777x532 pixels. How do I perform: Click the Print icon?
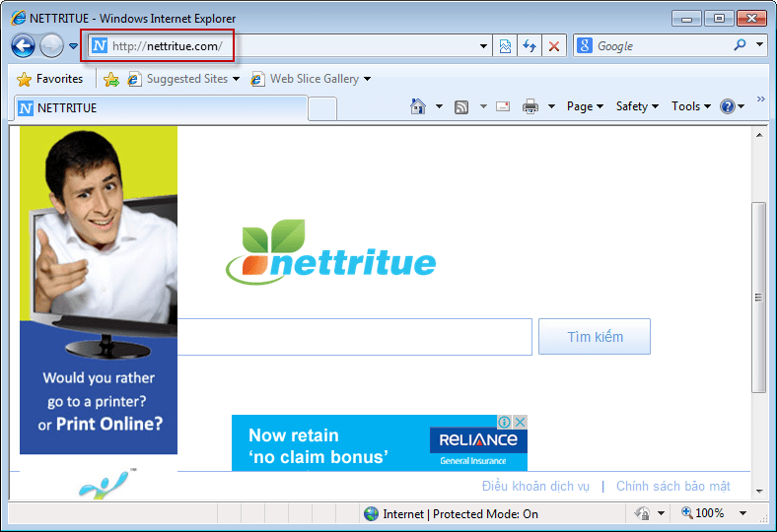[530, 106]
